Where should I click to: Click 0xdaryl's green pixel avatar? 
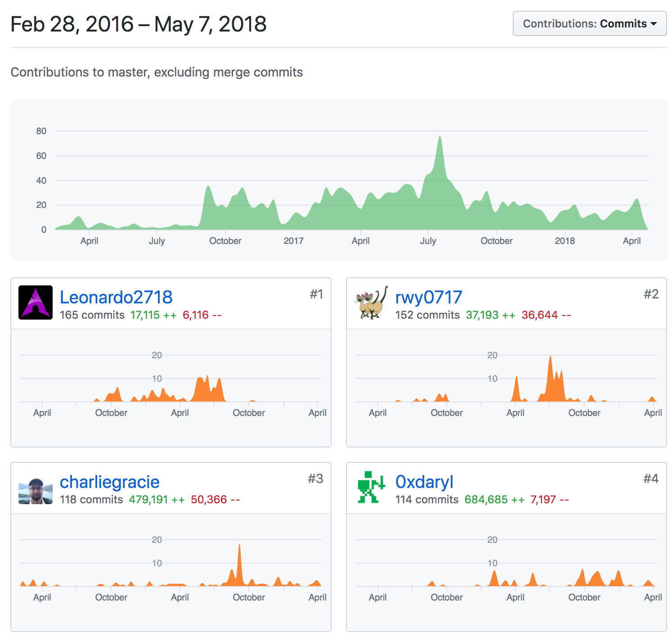click(371, 487)
